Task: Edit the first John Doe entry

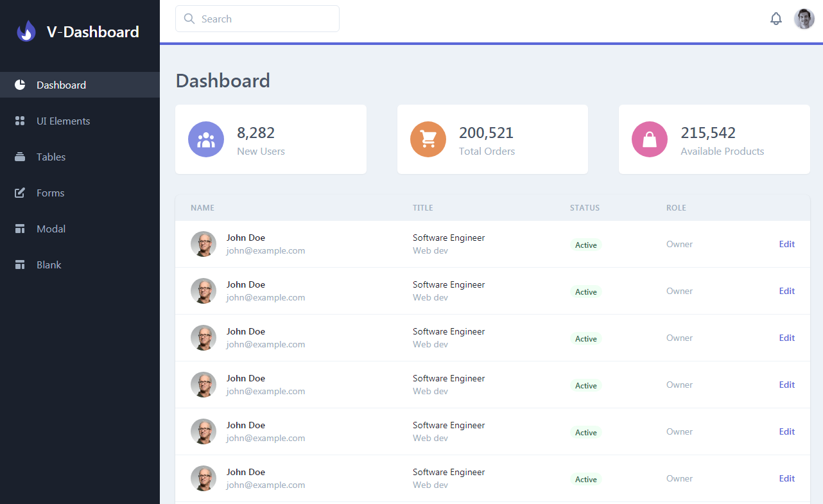Action: (786, 244)
